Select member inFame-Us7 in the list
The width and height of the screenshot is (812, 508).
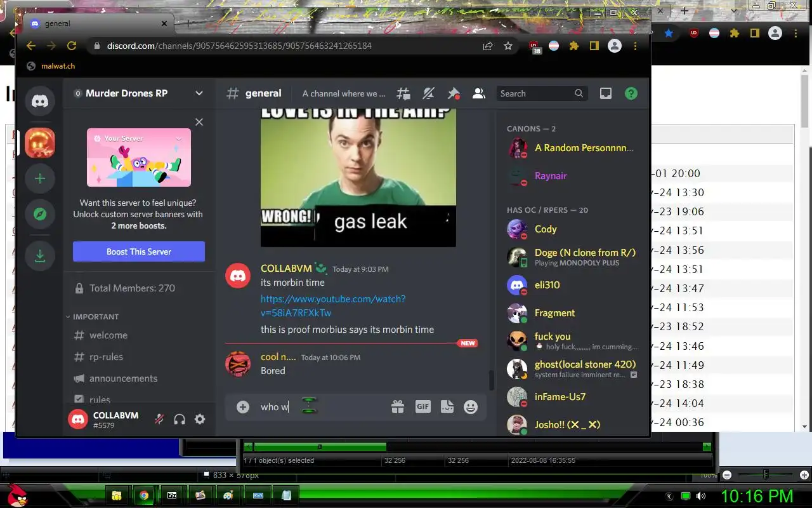tap(572, 397)
